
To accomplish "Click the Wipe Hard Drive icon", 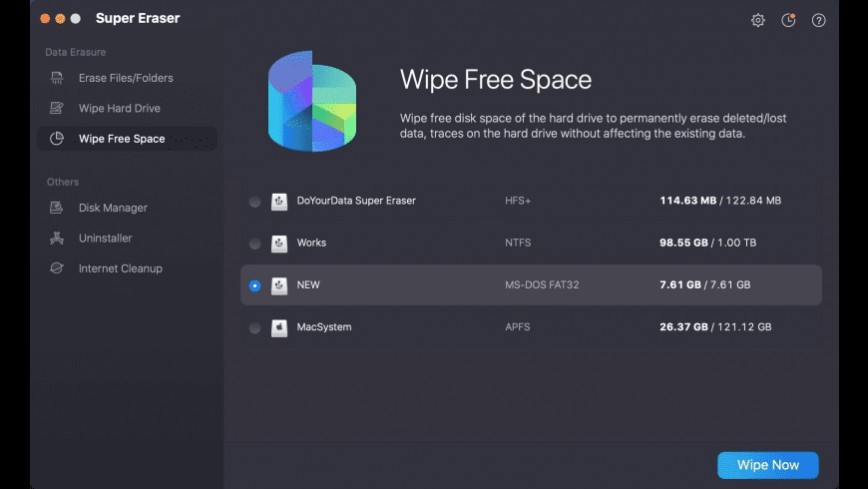I will click(57, 108).
